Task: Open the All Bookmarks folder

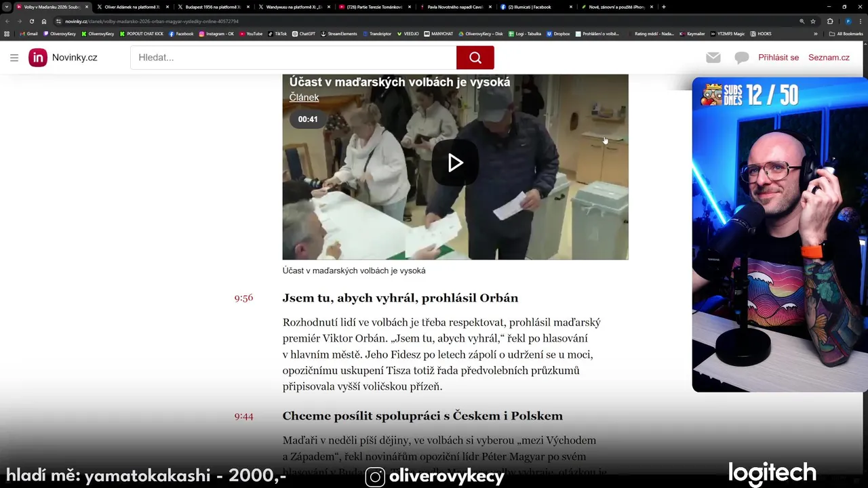Action: point(846,33)
